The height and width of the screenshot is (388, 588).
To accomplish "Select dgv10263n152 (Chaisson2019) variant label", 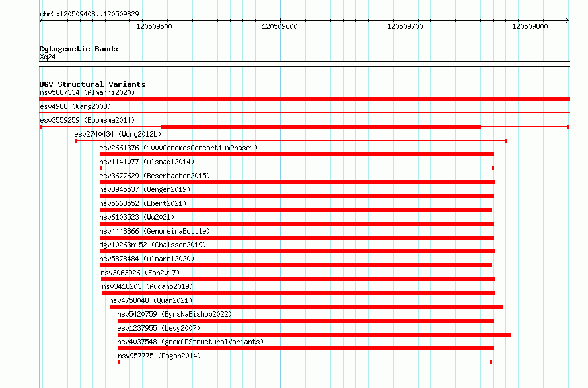I will (153, 245).
